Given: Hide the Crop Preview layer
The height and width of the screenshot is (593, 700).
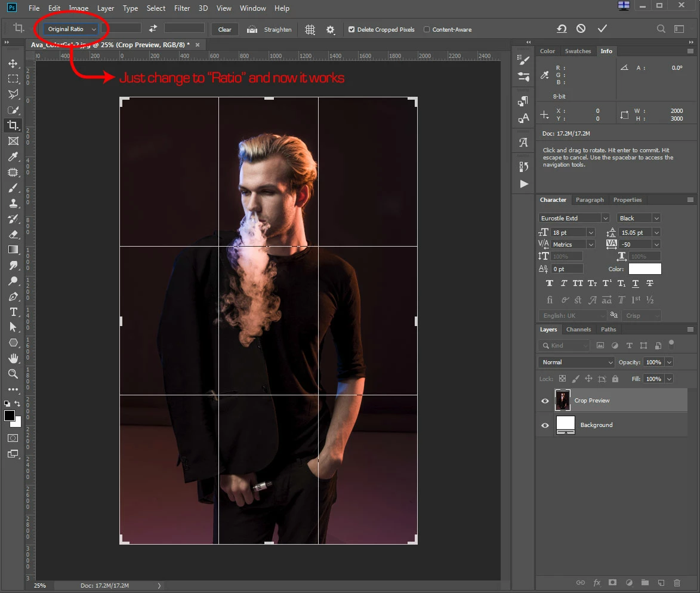Looking at the screenshot, I should click(x=545, y=401).
